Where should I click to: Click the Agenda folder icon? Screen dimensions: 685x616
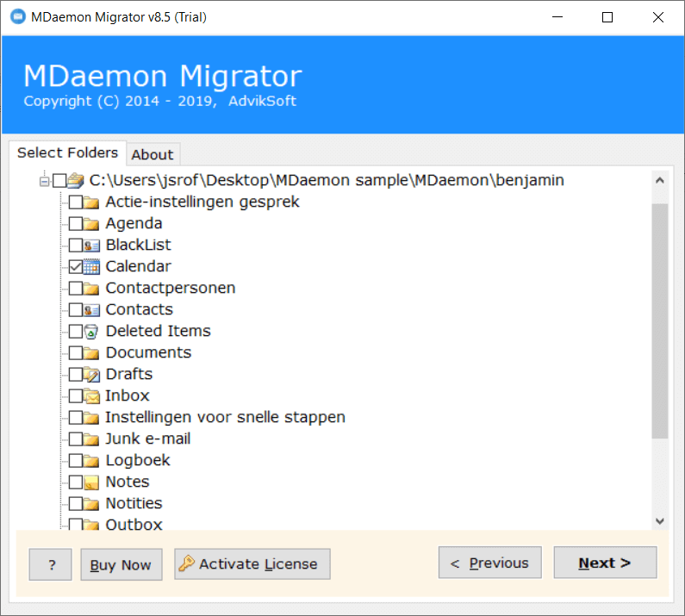(90, 224)
